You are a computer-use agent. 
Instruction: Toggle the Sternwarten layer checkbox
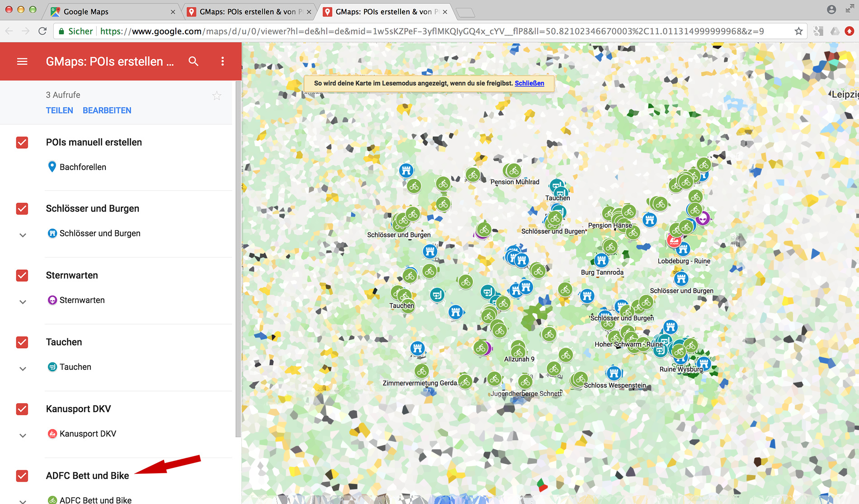(22, 275)
